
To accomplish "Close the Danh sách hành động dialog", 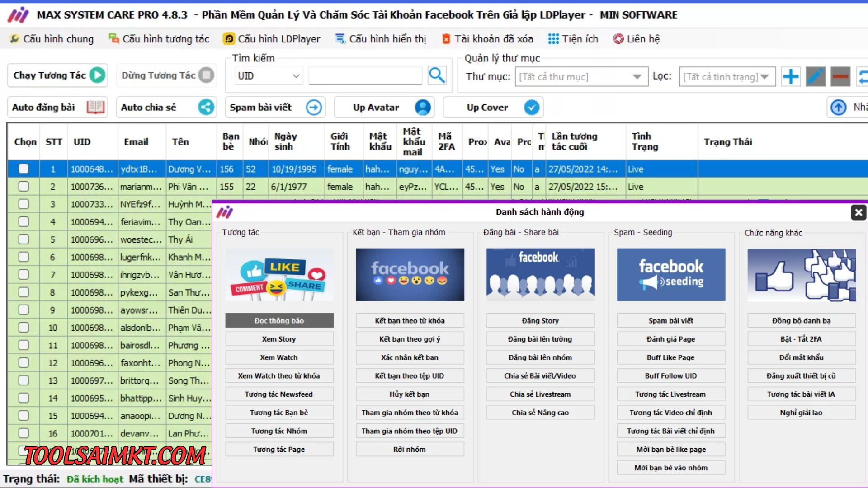I will coord(859,212).
